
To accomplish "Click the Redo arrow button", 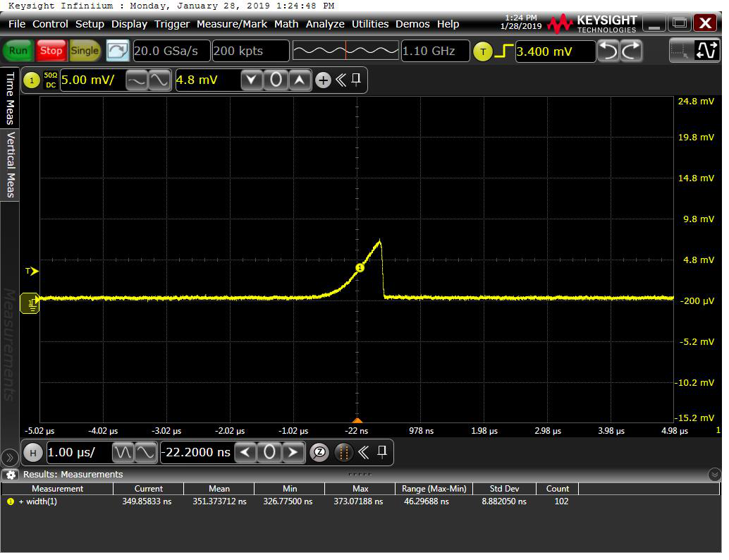I will [x=631, y=51].
